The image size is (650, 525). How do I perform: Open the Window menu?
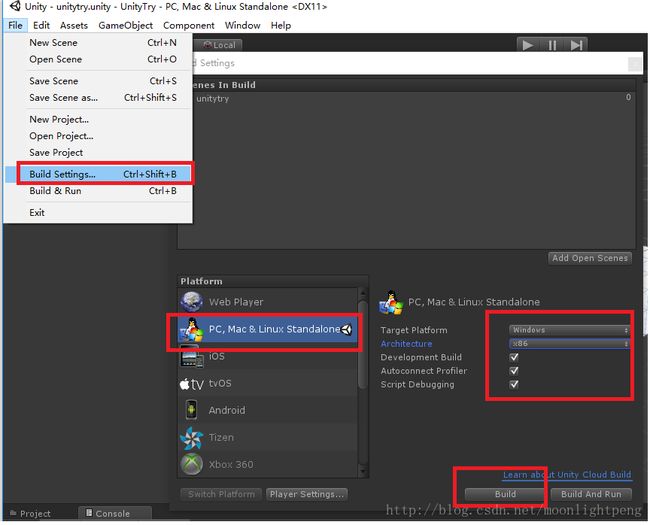tap(243, 25)
